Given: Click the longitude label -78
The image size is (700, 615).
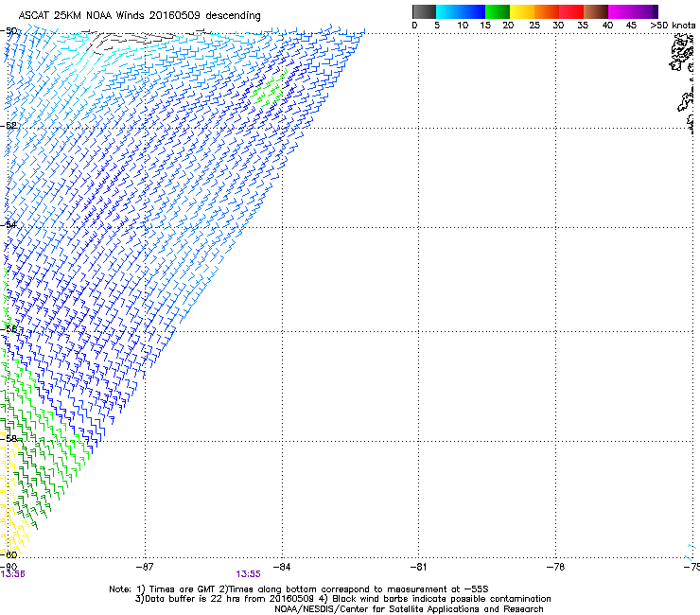Looking at the screenshot, I should (x=555, y=567).
